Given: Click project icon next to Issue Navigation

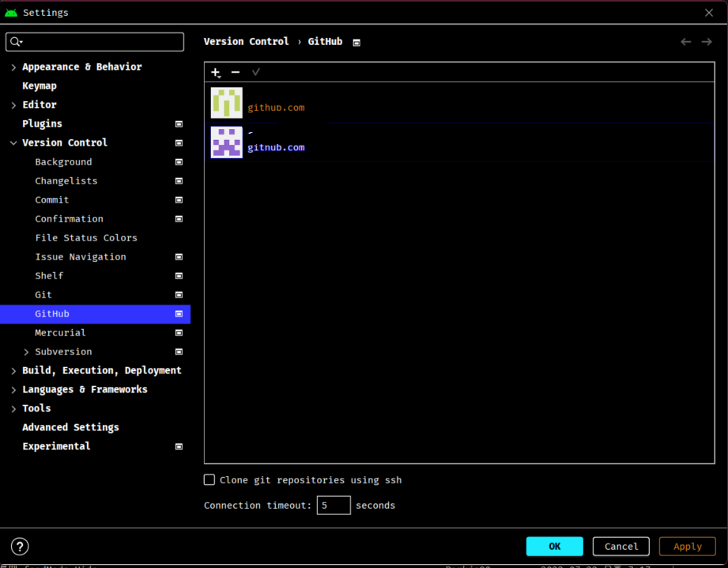Looking at the screenshot, I should (x=179, y=257).
